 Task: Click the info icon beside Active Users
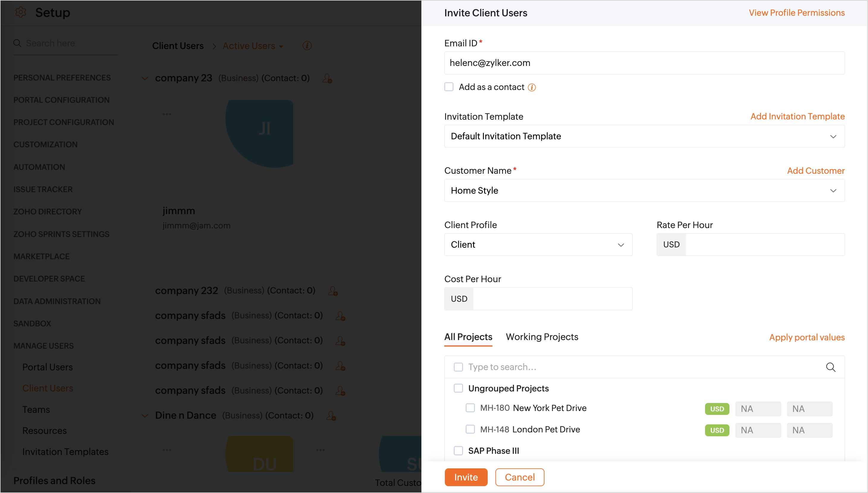pyautogui.click(x=307, y=46)
